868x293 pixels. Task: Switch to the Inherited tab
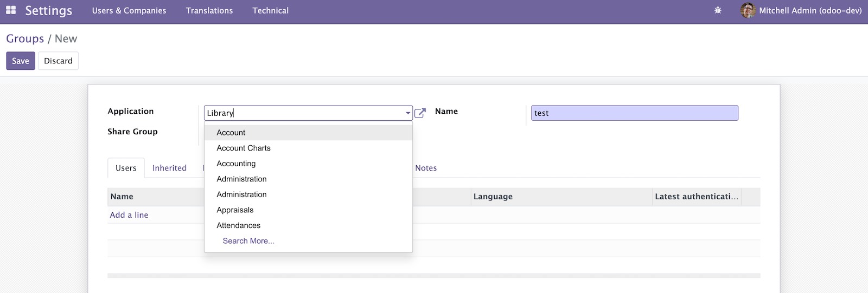(169, 168)
